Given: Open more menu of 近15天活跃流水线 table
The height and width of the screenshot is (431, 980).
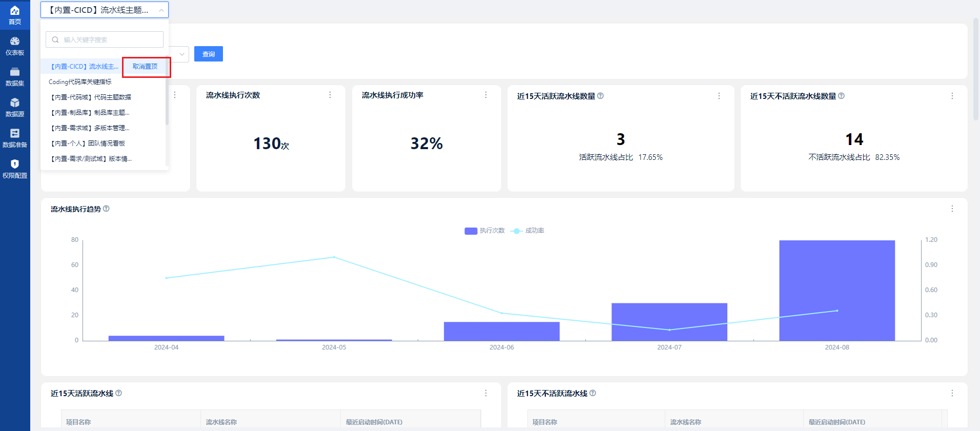Looking at the screenshot, I should point(486,393).
